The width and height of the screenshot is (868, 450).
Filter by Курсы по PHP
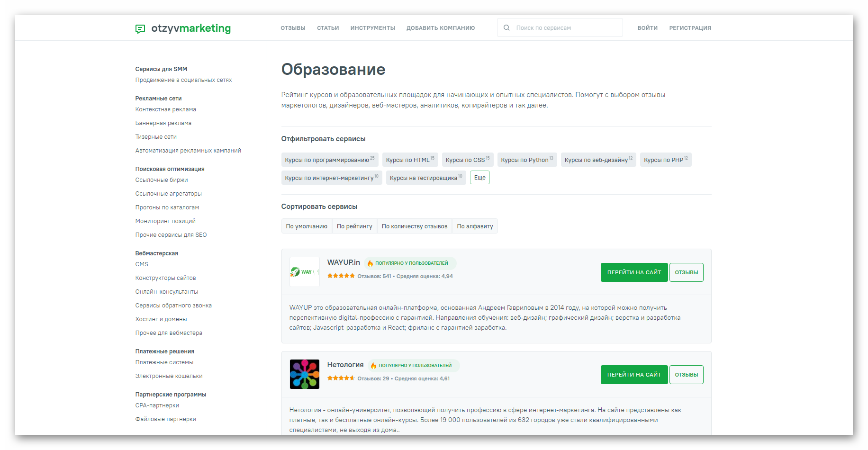[666, 160]
